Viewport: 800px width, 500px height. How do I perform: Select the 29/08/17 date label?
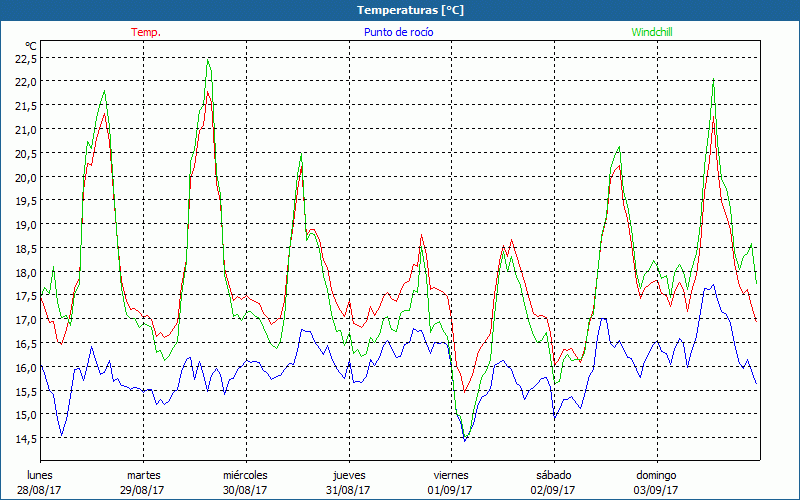(143, 490)
